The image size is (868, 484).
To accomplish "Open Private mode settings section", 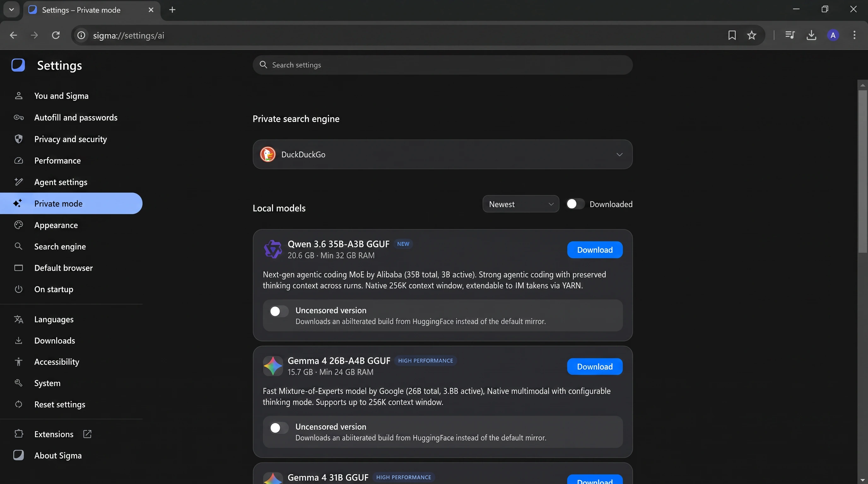I will click(71, 203).
